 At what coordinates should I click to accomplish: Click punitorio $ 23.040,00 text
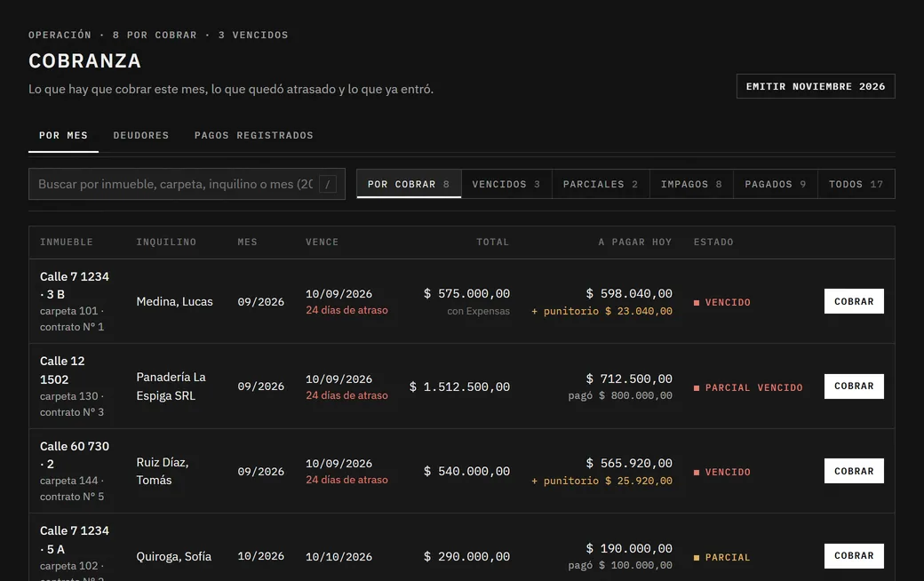pyautogui.click(x=601, y=311)
